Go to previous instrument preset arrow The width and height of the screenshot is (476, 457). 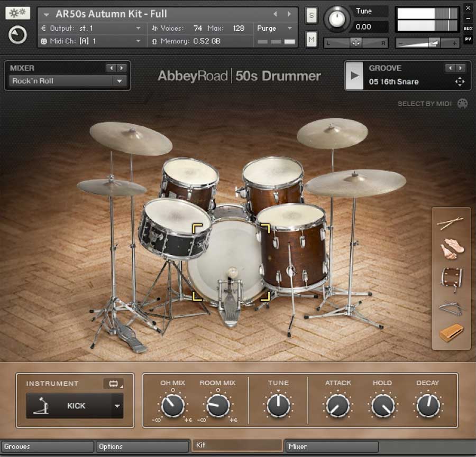coord(275,14)
